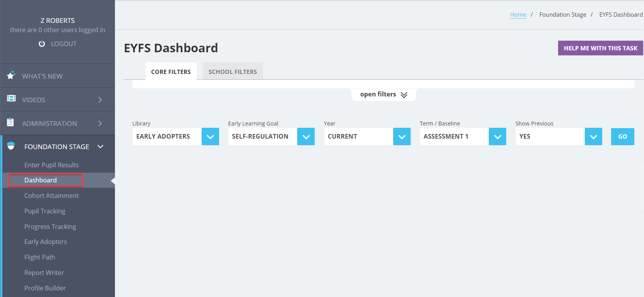This screenshot has width=644, height=297.
Task: Click the Videos film strip icon
Action: (x=11, y=98)
